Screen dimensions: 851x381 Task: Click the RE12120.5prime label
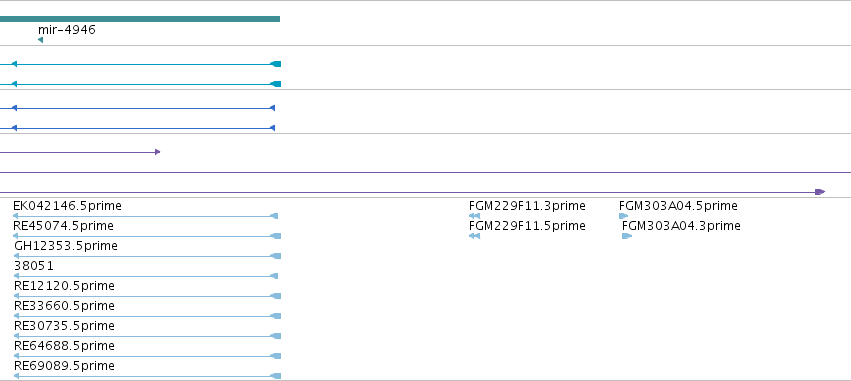[64, 285]
